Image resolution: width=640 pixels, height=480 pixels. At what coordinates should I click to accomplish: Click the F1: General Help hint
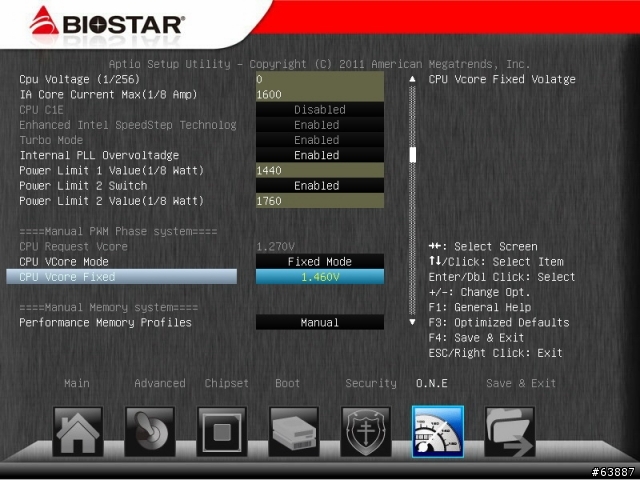click(x=480, y=307)
